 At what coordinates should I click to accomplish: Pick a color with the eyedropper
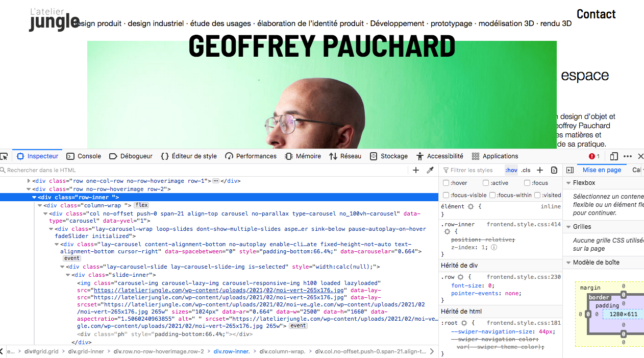pyautogui.click(x=430, y=170)
